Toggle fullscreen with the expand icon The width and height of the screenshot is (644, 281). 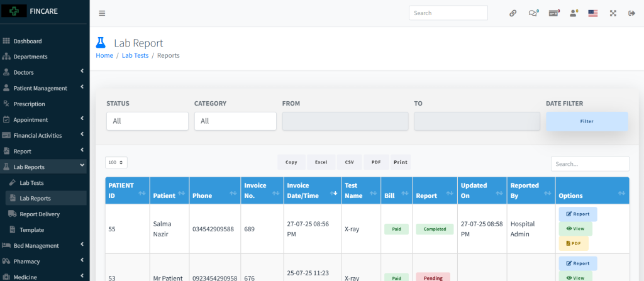click(x=613, y=13)
